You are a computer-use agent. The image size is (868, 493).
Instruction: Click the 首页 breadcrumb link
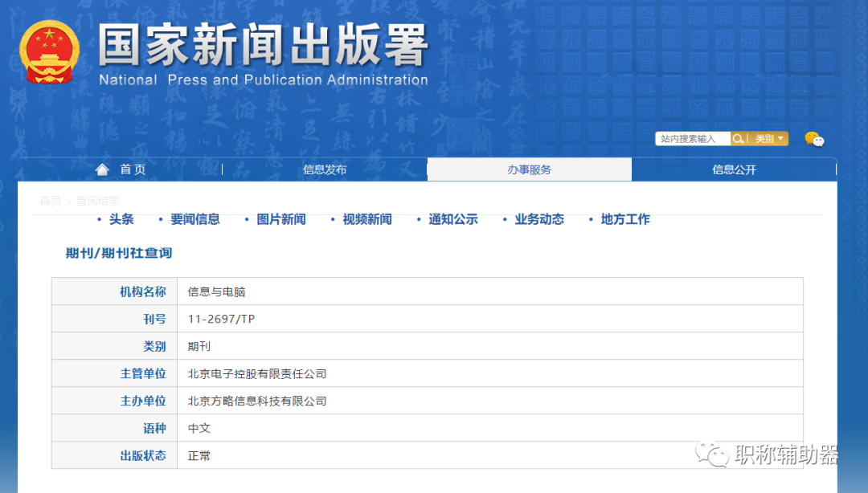tap(50, 201)
